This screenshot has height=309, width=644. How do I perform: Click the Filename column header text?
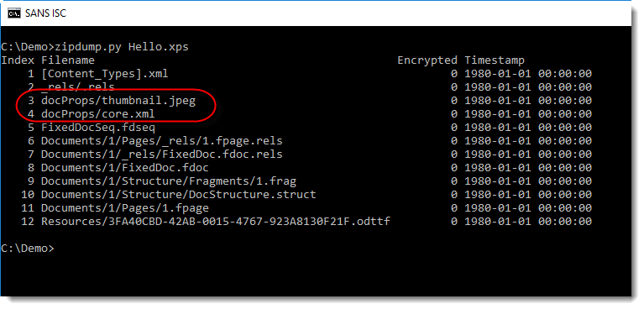[68, 60]
